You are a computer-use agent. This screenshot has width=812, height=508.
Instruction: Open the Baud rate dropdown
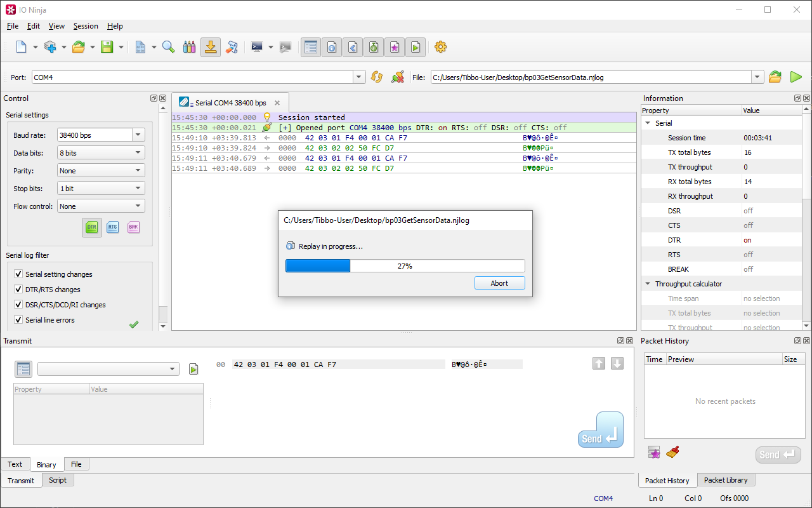pyautogui.click(x=138, y=135)
